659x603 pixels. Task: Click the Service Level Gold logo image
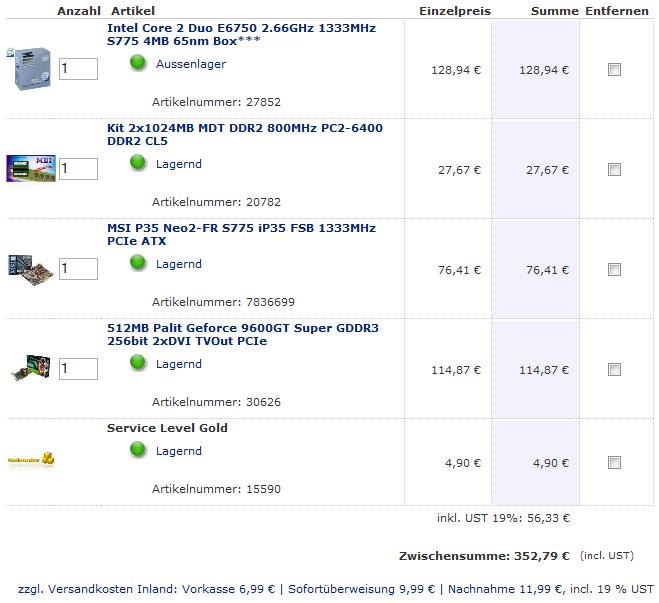tap(31, 459)
